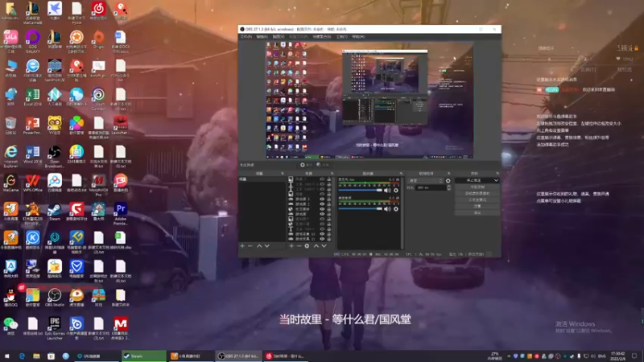
Task: Open Internet Explorer desktop icon
Action: [x=10, y=156]
